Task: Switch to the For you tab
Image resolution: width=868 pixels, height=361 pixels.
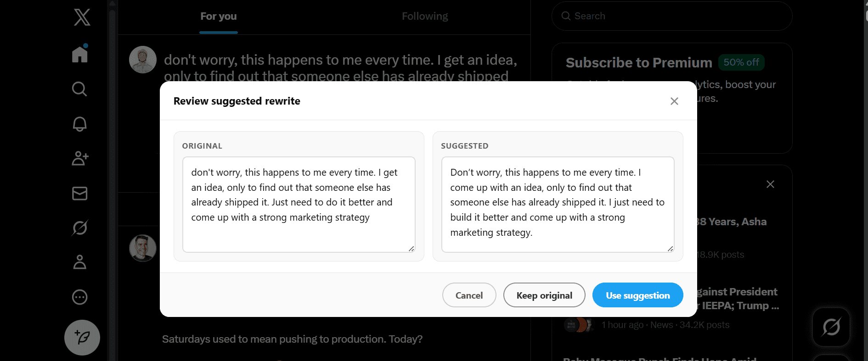Action: (219, 17)
